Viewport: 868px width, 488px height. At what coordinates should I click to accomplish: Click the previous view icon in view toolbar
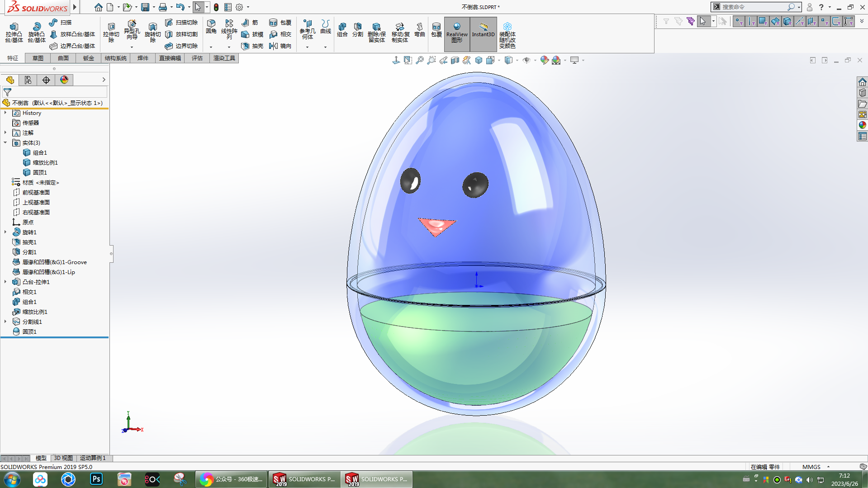click(443, 60)
